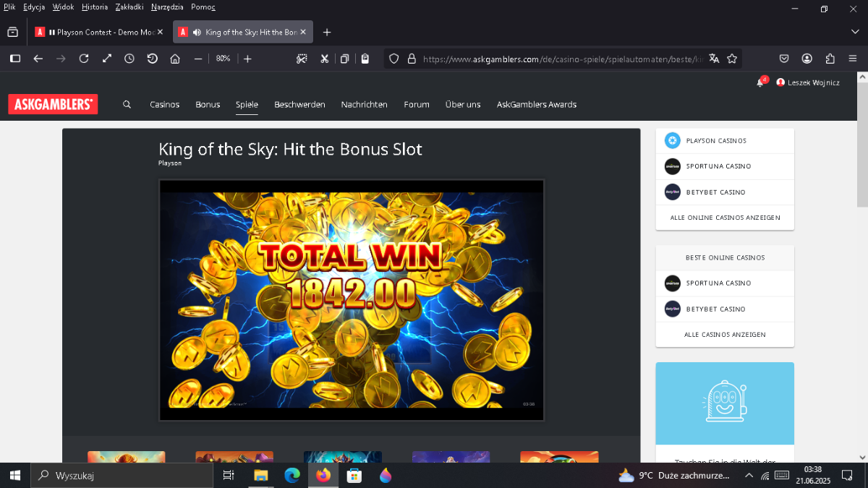Toggle the Firefox sidebar button
This screenshot has width=868, height=488.
(15, 59)
